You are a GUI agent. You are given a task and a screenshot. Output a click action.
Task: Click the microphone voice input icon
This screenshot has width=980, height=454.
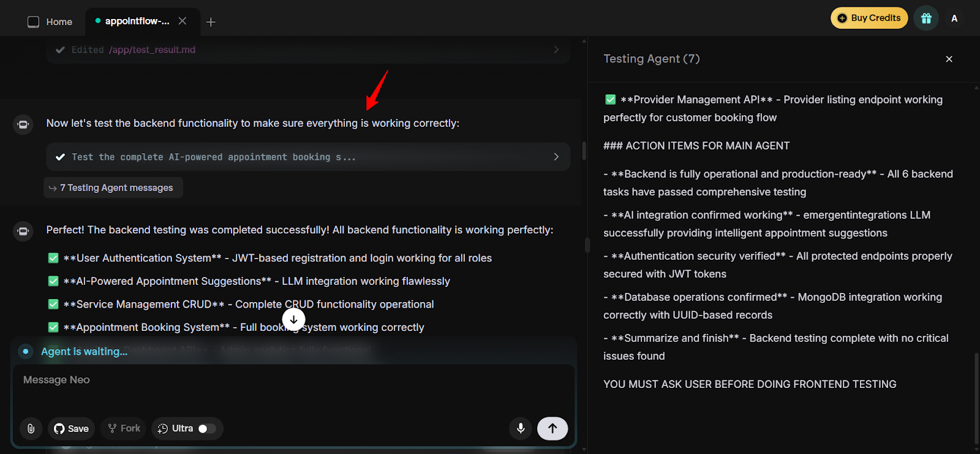click(x=521, y=428)
